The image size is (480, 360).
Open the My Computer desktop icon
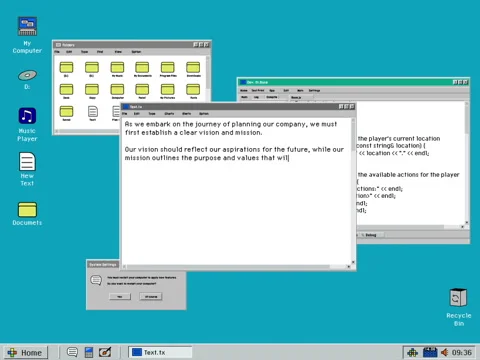(x=27, y=35)
